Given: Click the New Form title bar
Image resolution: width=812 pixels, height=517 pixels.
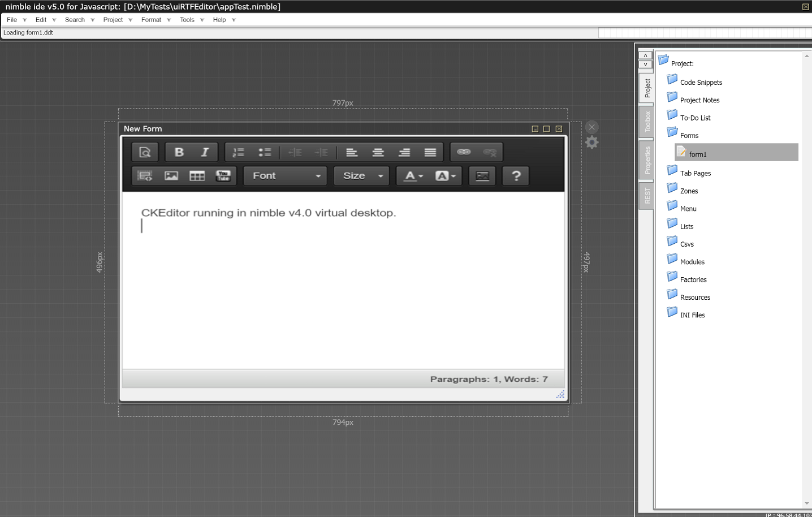Looking at the screenshot, I should [343, 129].
